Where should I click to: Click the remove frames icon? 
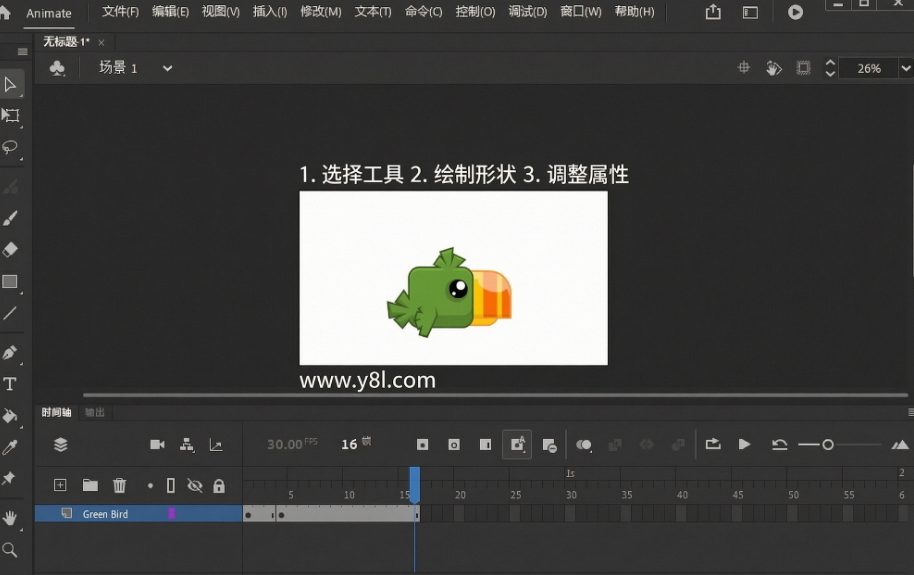pyautogui.click(x=549, y=446)
